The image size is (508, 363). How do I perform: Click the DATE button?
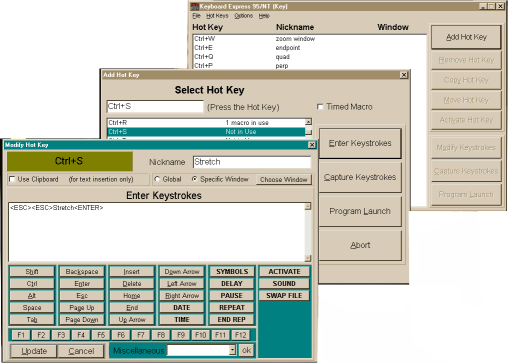point(182,308)
